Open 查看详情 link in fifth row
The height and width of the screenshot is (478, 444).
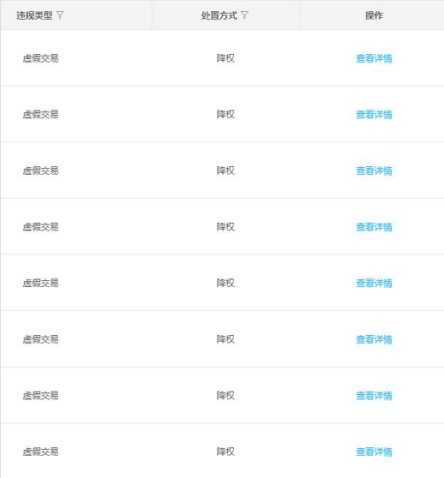(x=374, y=283)
